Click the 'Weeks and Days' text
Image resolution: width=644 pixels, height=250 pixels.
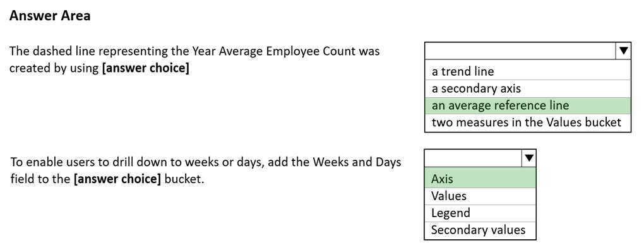[x=357, y=162]
